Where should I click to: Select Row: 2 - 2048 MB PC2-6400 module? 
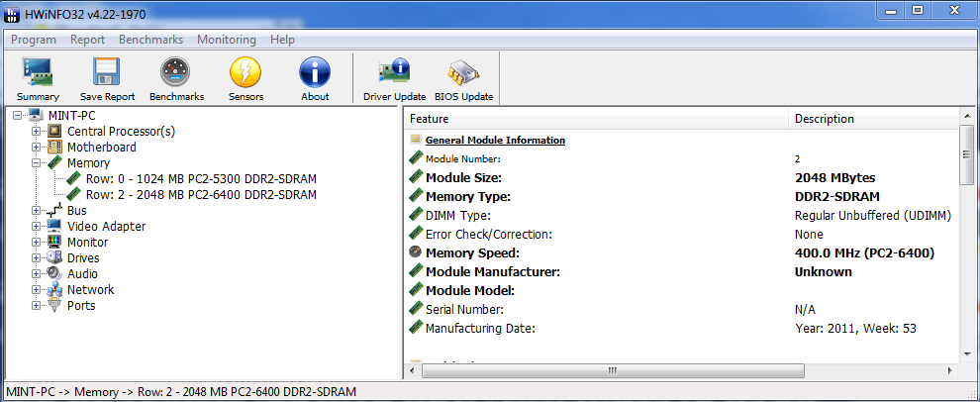[x=201, y=194]
